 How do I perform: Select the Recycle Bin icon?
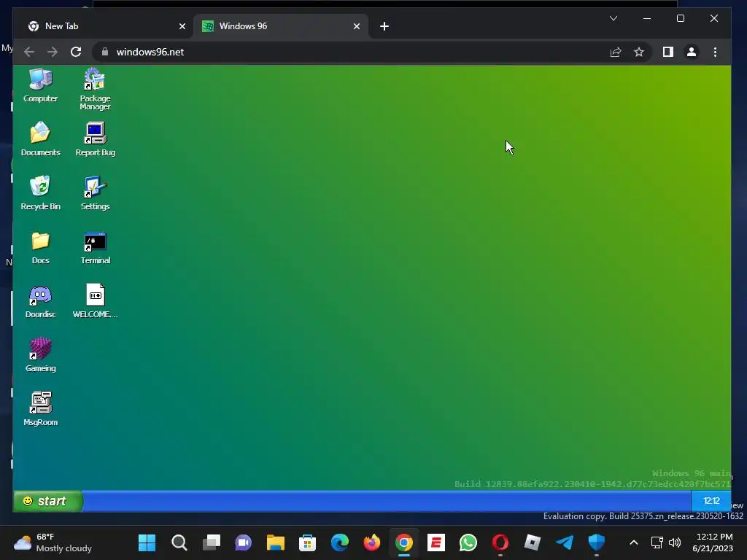[41, 192]
